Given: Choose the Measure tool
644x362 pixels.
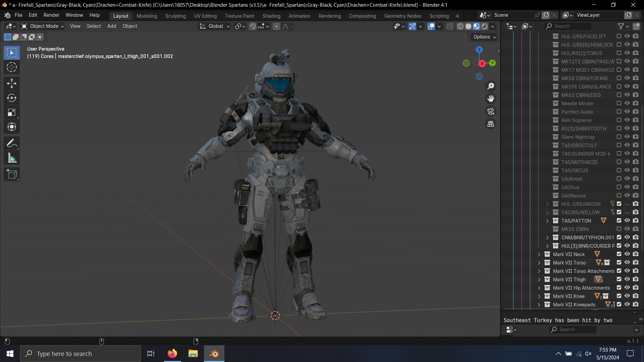Looking at the screenshot, I should (12, 158).
